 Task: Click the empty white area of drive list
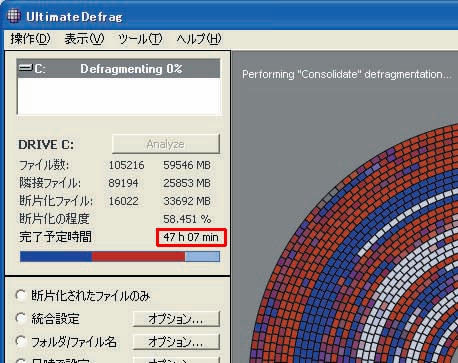click(119, 96)
